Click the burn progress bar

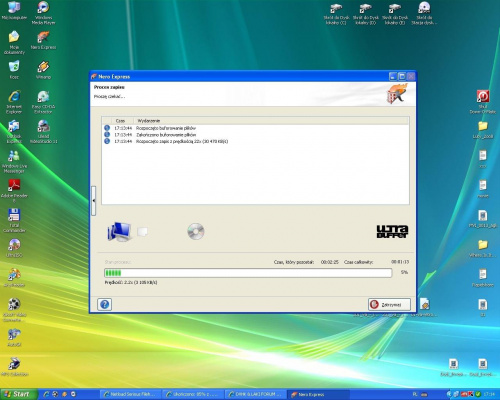point(248,273)
